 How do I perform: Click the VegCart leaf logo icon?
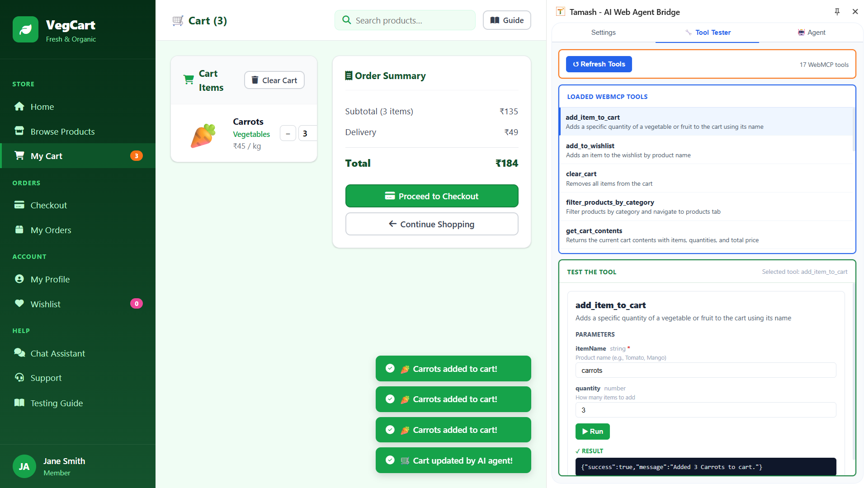click(25, 29)
